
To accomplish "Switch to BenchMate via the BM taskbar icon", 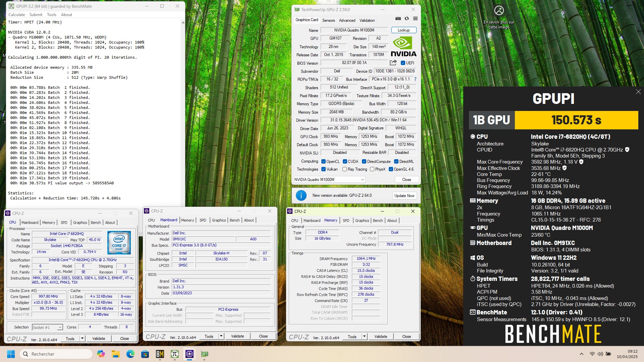I will click(x=160, y=354).
